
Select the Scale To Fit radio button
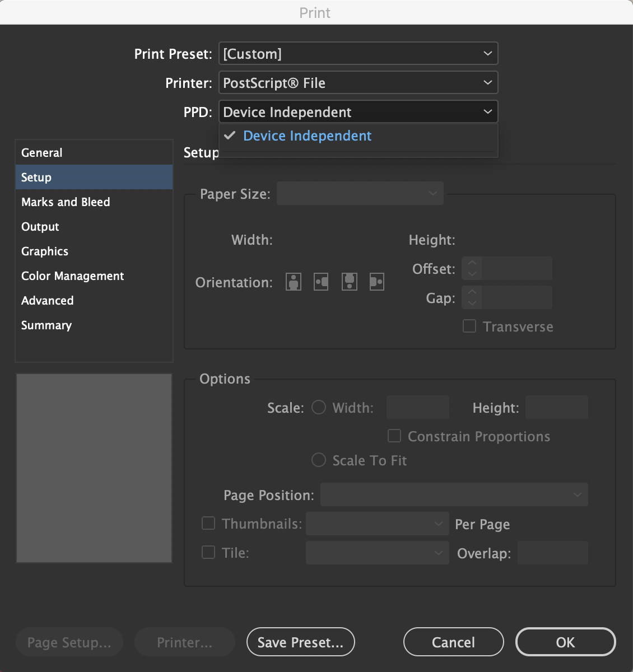(x=318, y=460)
